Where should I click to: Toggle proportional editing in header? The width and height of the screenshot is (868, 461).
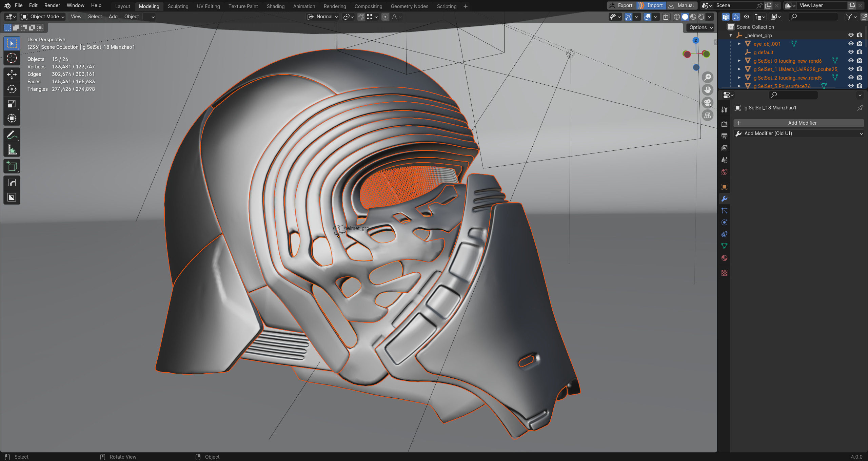385,17
